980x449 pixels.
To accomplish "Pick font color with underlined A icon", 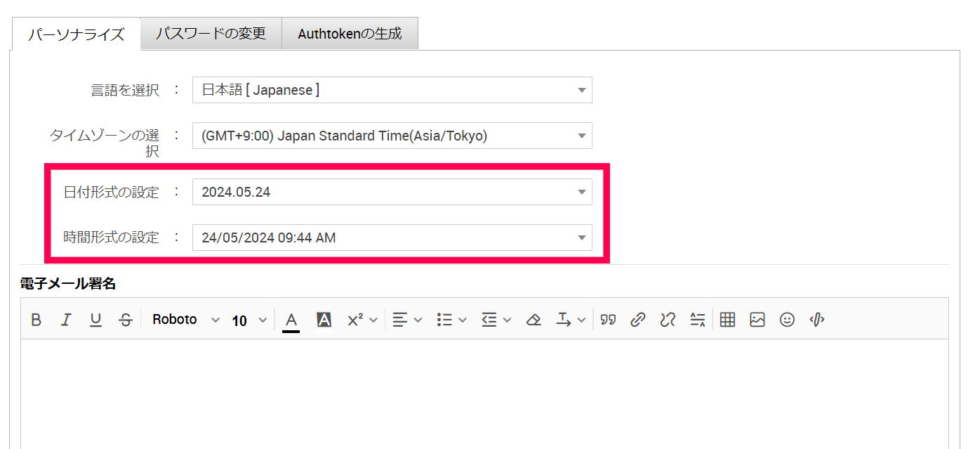I will point(291,320).
